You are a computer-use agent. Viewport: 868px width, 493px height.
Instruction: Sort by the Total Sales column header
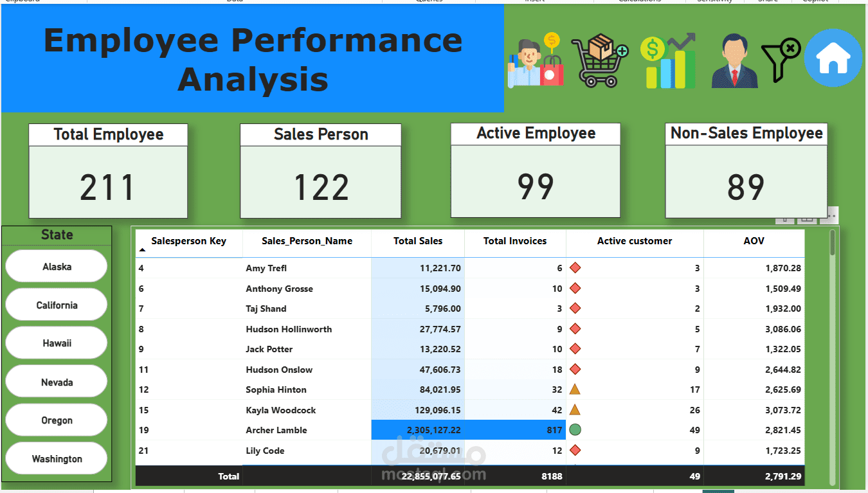pos(418,241)
